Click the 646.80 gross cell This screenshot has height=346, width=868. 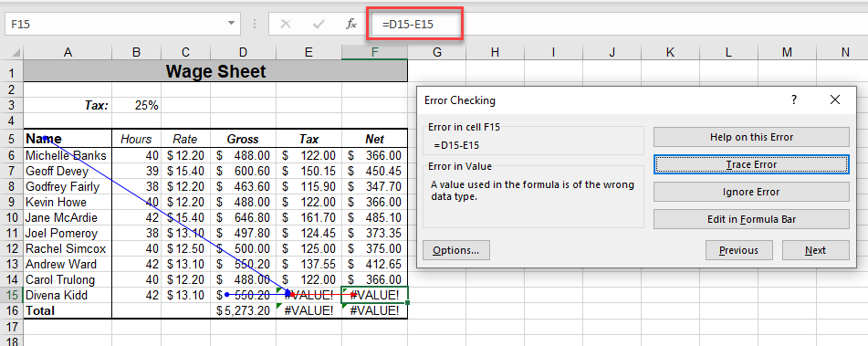click(243, 217)
